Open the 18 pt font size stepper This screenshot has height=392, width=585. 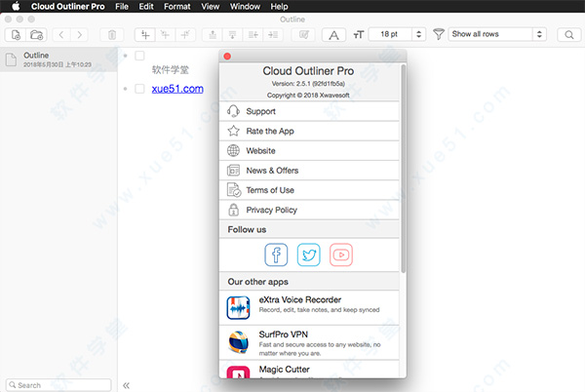[x=418, y=34]
